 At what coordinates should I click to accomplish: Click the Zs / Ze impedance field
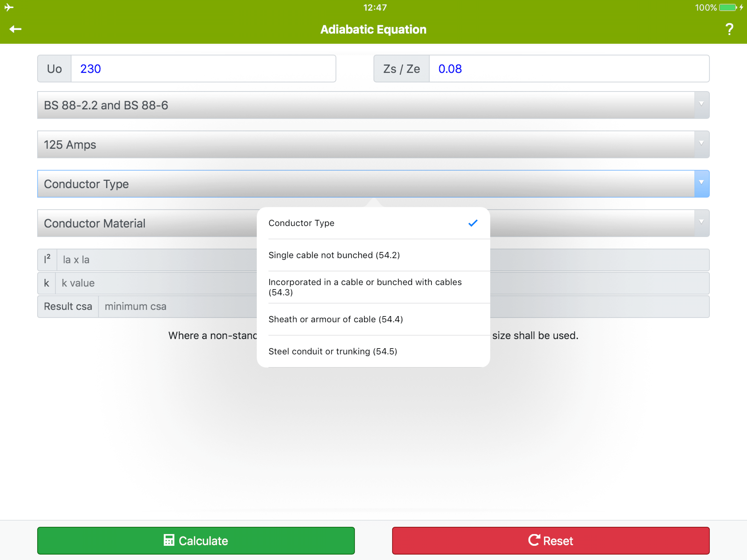tap(568, 69)
